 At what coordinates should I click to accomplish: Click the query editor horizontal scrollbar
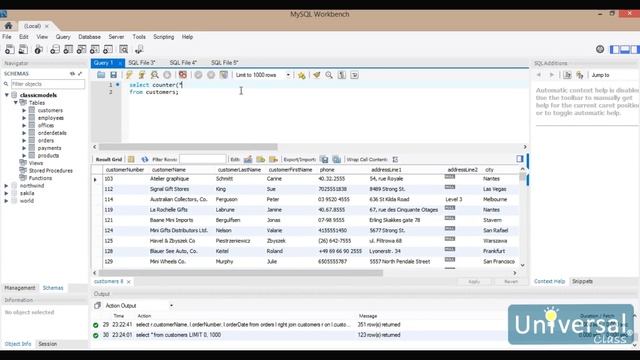point(188,147)
